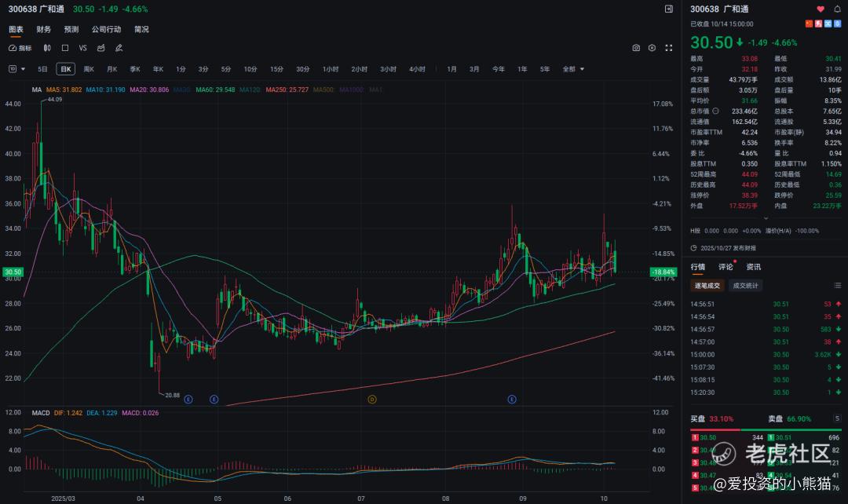Select 1年 range
This screenshot has width=848, height=504.
522,69
